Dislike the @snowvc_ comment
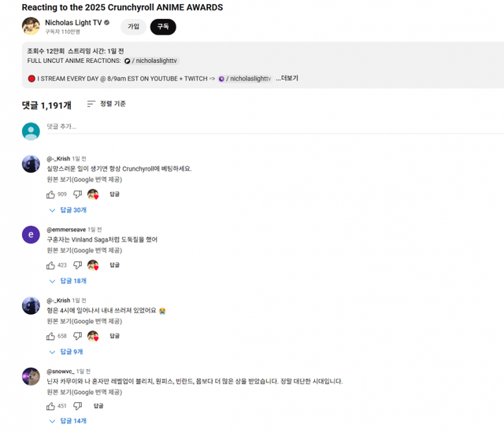This screenshot has width=504, height=432. 77,406
